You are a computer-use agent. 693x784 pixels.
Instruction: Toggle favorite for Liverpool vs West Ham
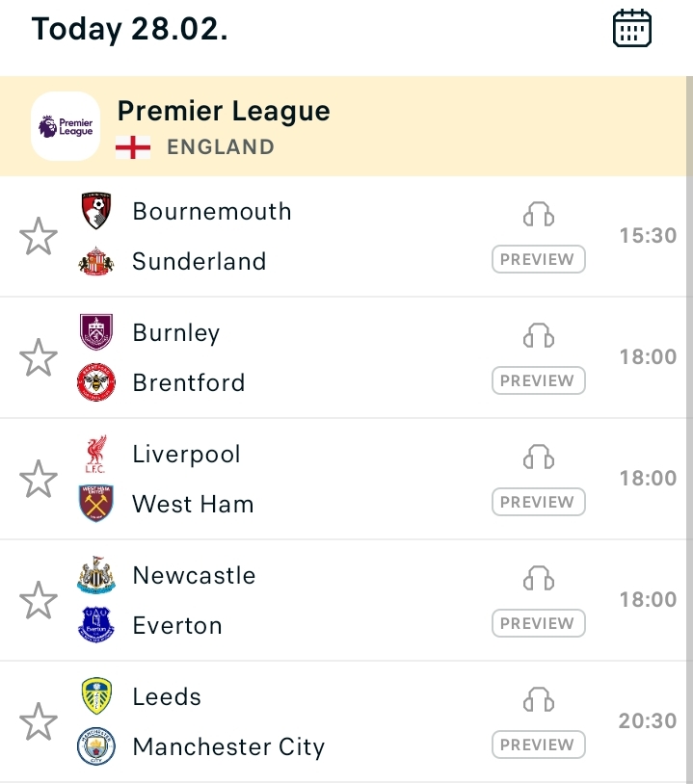39,480
